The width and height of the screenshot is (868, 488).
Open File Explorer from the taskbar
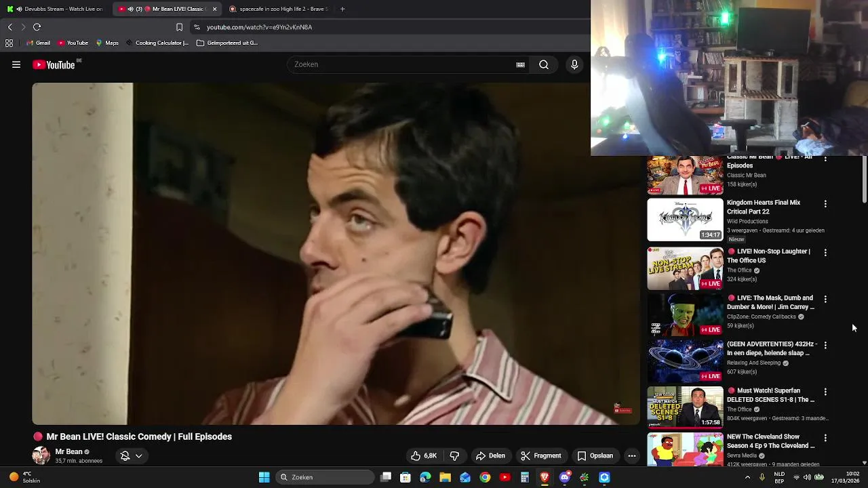click(x=445, y=477)
